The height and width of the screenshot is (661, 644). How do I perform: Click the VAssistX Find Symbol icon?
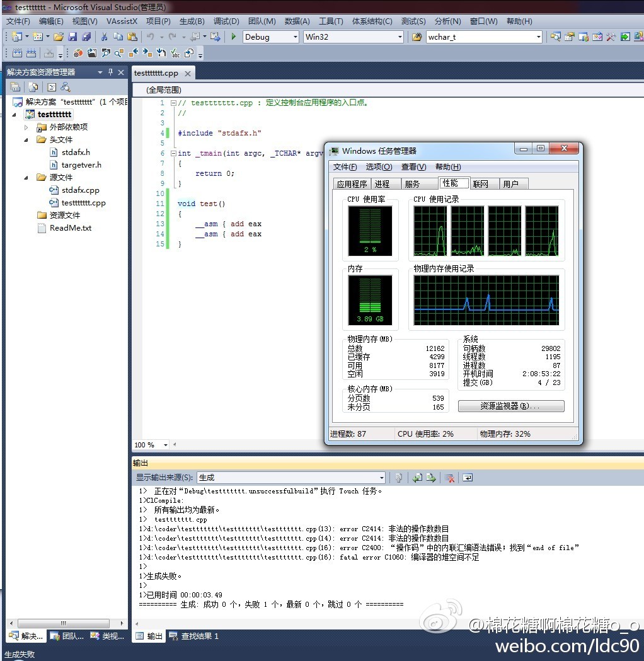(x=106, y=53)
